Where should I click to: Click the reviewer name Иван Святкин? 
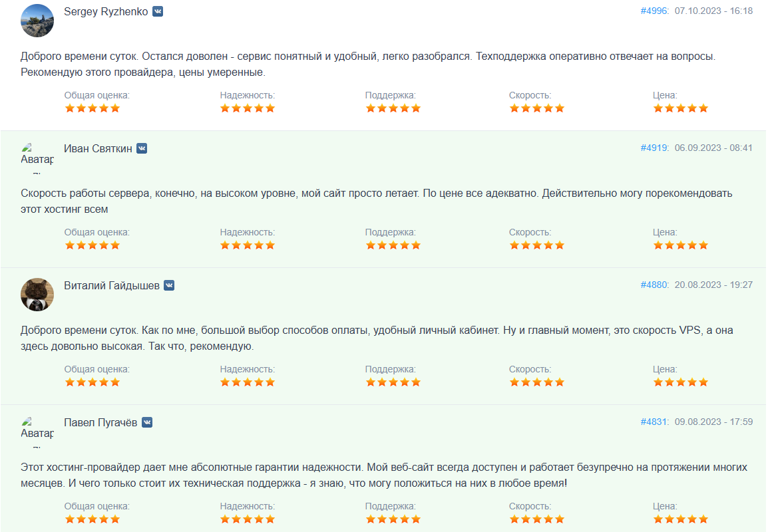tap(98, 148)
